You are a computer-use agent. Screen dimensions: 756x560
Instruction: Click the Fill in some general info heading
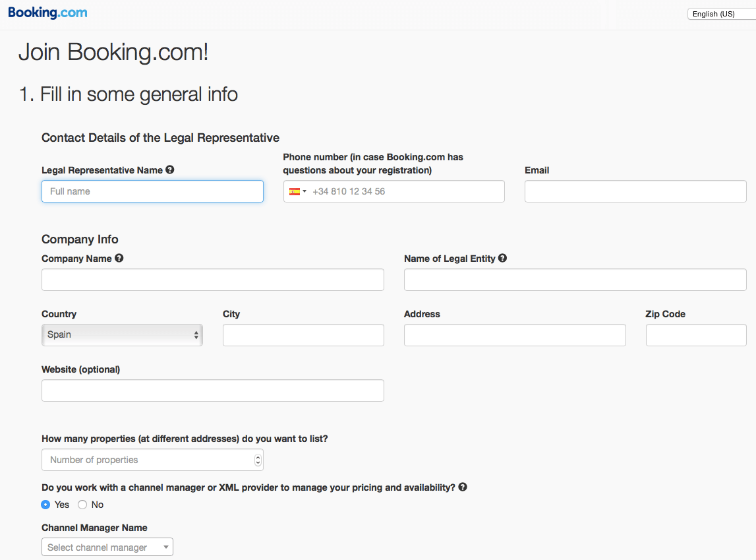click(129, 94)
